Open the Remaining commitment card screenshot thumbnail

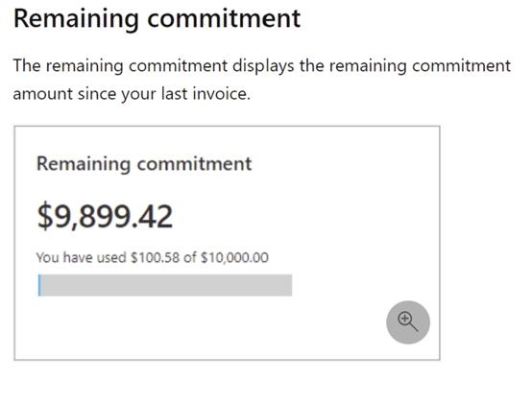pos(227,243)
